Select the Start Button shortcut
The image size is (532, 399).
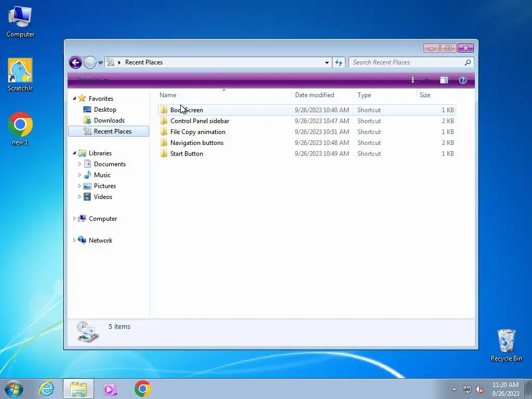[x=307, y=153]
